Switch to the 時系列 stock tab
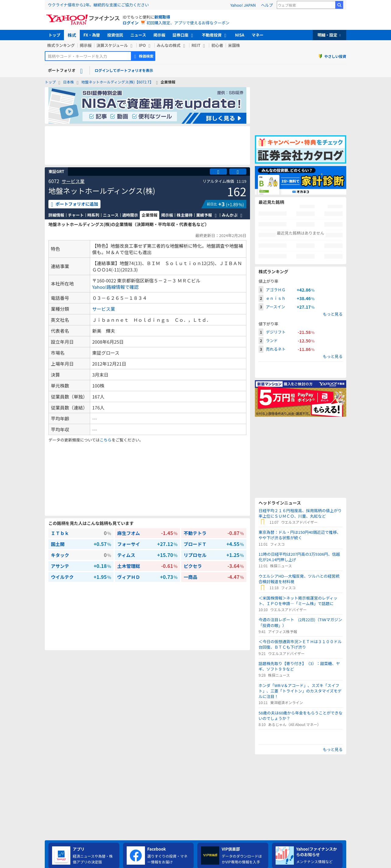The height and width of the screenshot is (868, 391). coord(93,215)
